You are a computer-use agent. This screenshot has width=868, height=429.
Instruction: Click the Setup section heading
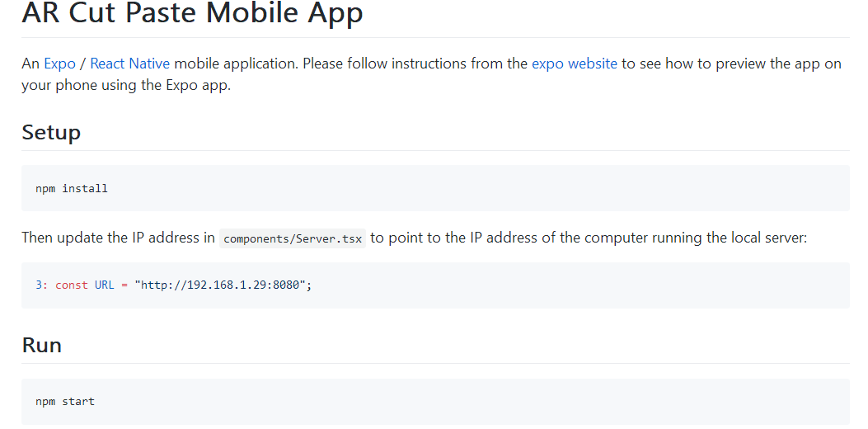click(51, 132)
